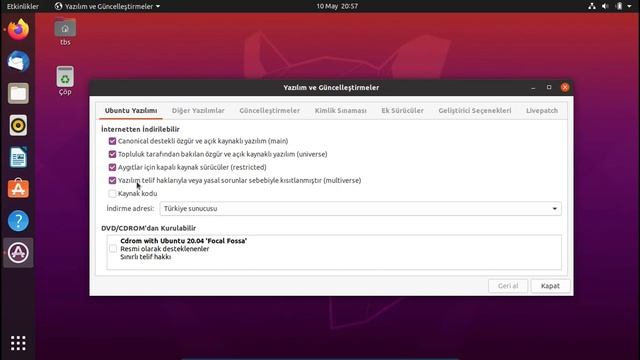Click the "DVD/CDROM'dan Kurulabilir" heading
640x360 pixels.
[148, 228]
